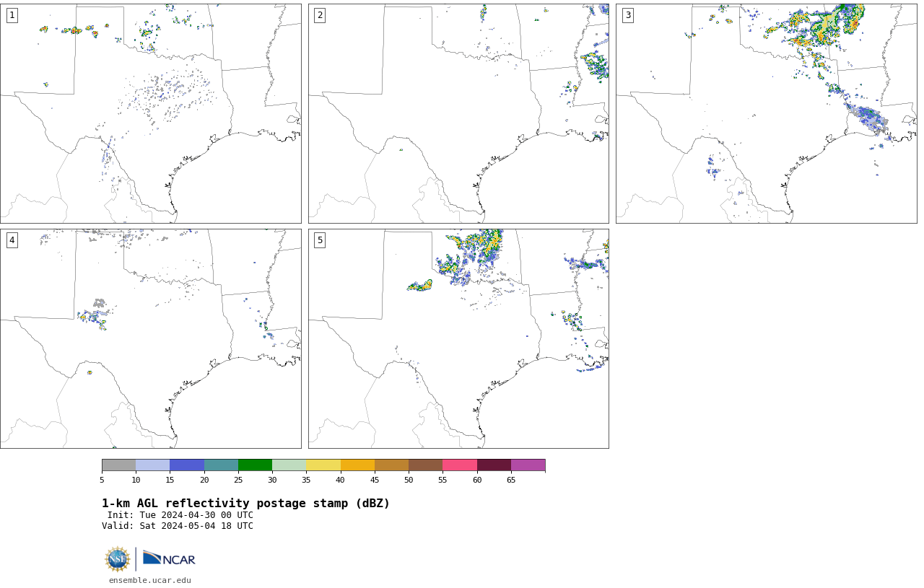Click the colorbar tick label 25
This screenshot has height=588, width=924.
tap(238, 480)
